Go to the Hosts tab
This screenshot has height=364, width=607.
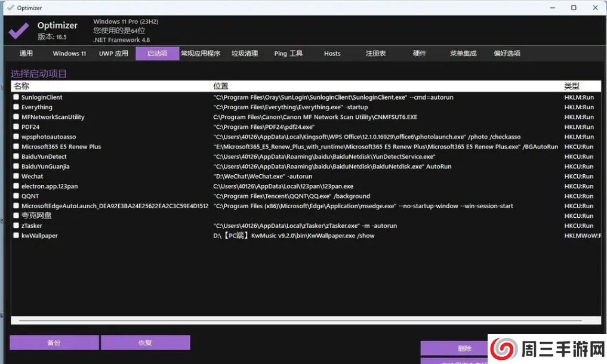(332, 54)
